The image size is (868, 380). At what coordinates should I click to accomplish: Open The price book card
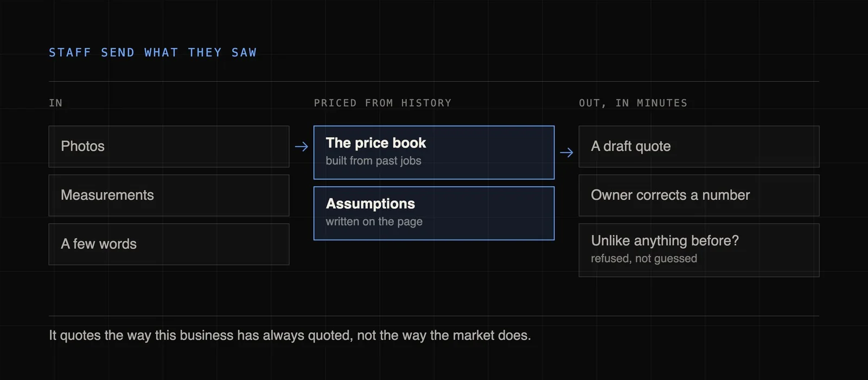click(434, 153)
